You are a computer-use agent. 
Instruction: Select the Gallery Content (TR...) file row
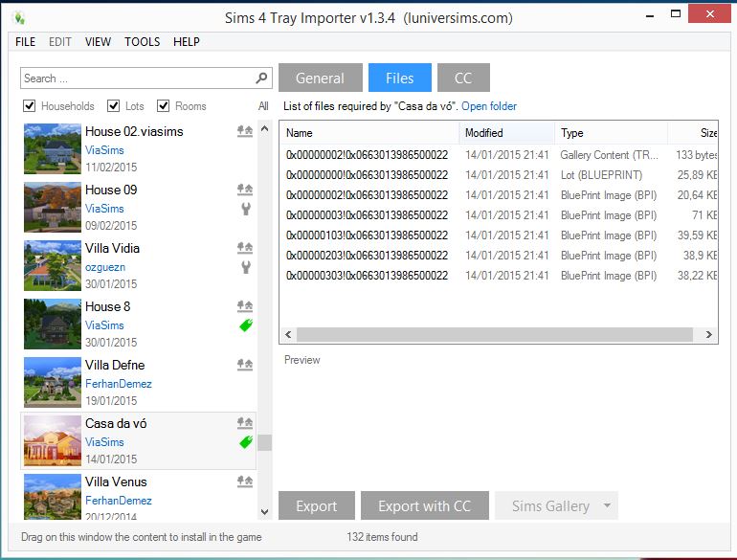pyautogui.click(x=499, y=155)
